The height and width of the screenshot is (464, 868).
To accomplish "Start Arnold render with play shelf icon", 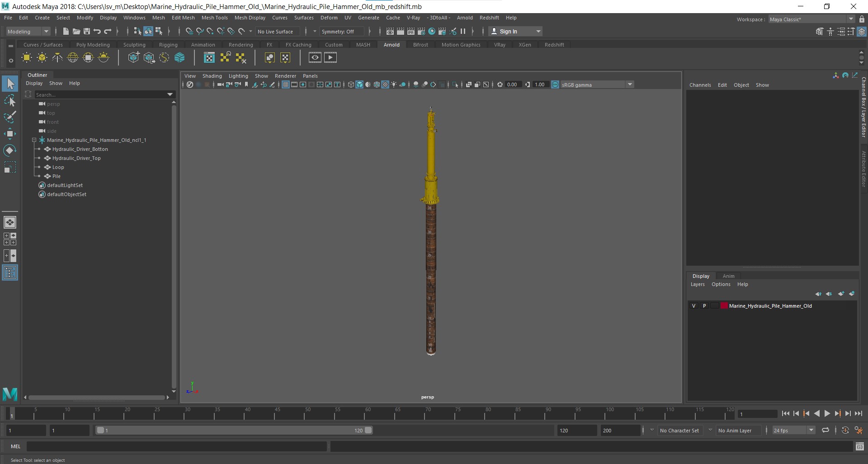I will coord(330,57).
